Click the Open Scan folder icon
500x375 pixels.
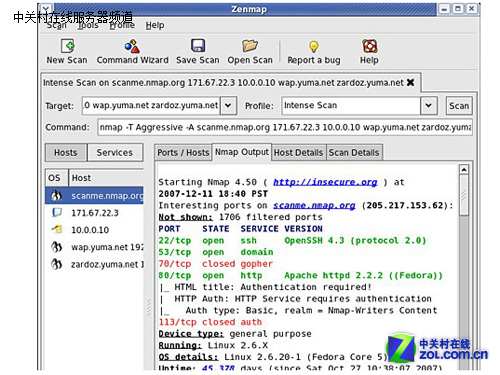(x=250, y=46)
